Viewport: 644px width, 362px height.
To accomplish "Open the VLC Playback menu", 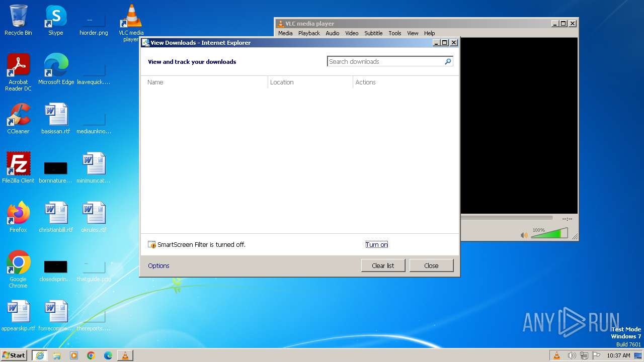I will point(309,33).
